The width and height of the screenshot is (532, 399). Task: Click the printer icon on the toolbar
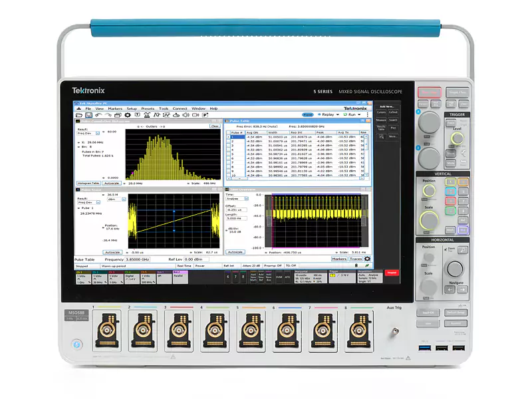point(118,115)
